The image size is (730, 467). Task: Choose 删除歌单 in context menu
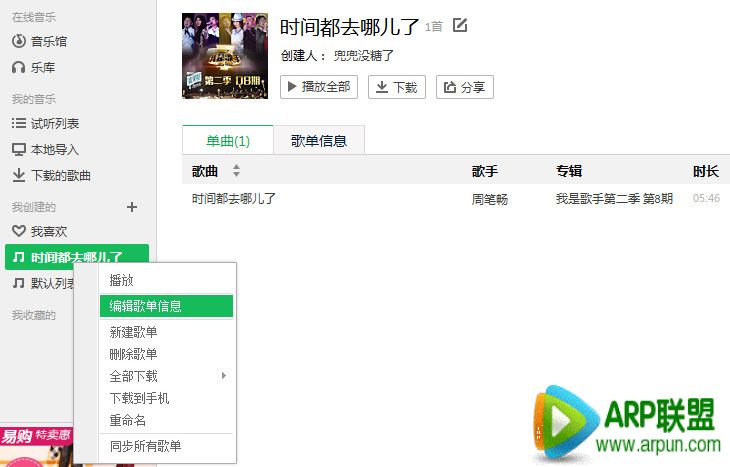click(x=166, y=354)
